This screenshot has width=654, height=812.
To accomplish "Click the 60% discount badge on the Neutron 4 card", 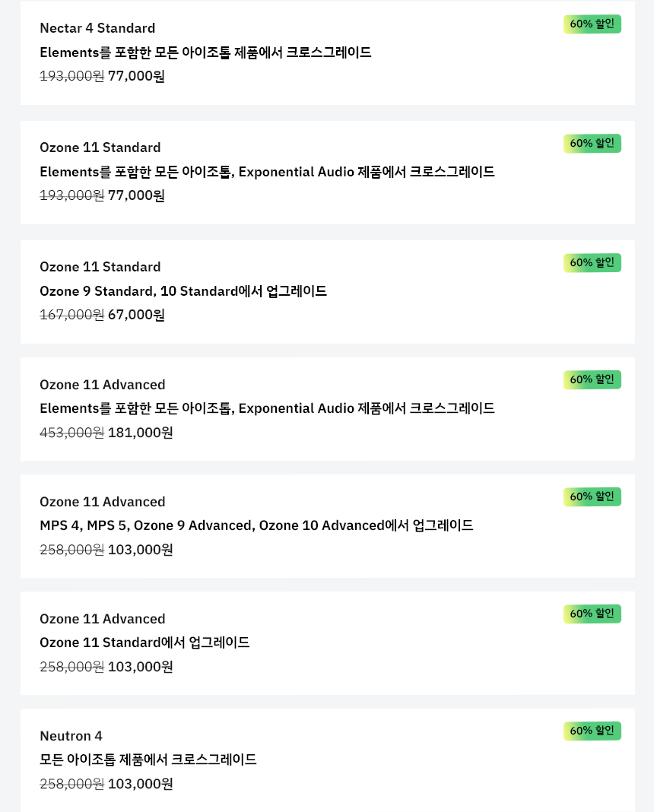I will click(x=592, y=731).
